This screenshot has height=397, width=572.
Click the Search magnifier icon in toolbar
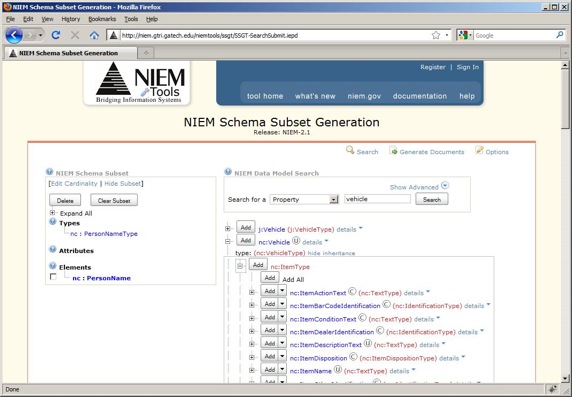[350, 150]
